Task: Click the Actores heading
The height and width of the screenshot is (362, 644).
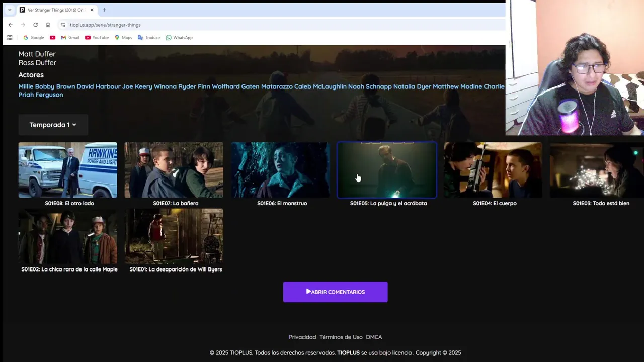Action: (31, 75)
